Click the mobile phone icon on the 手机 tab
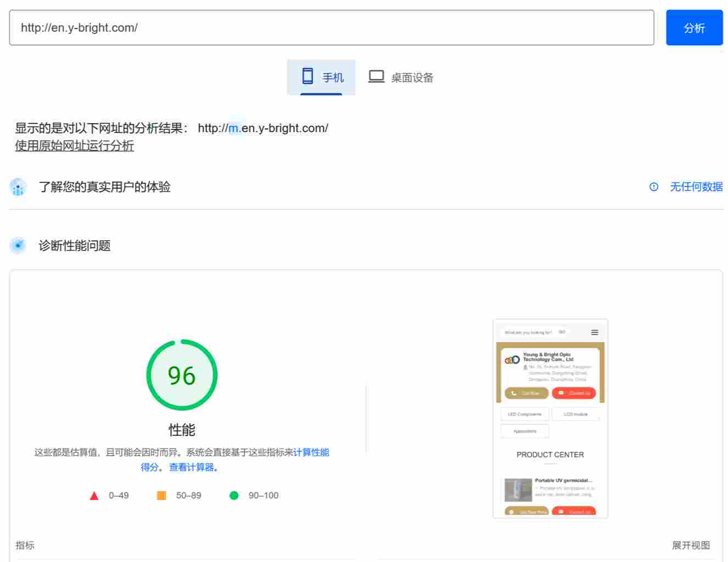This screenshot has height=562, width=728. pos(308,76)
